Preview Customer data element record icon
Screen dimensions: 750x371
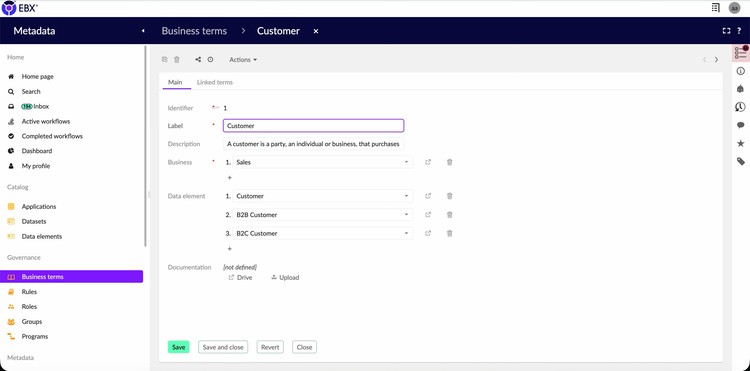click(x=428, y=196)
